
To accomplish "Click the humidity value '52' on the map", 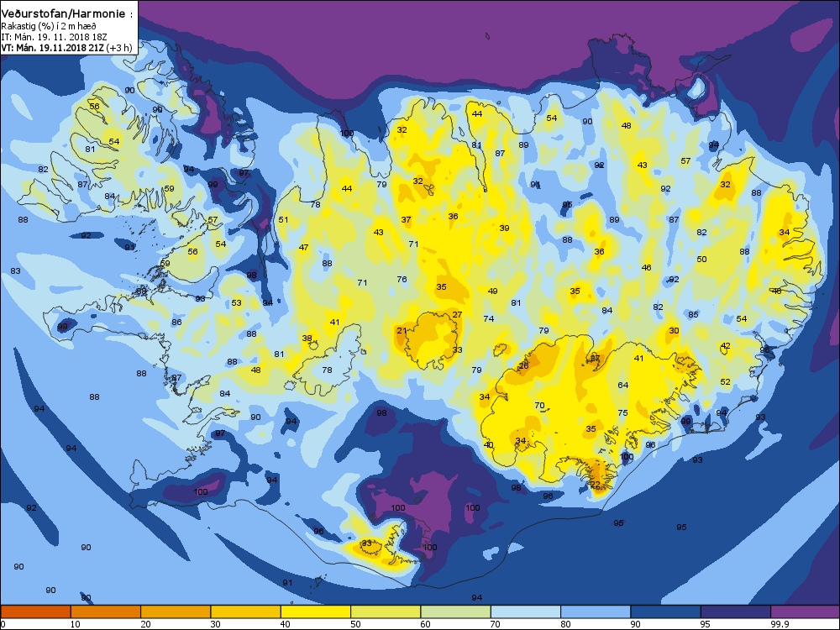I will [726, 381].
